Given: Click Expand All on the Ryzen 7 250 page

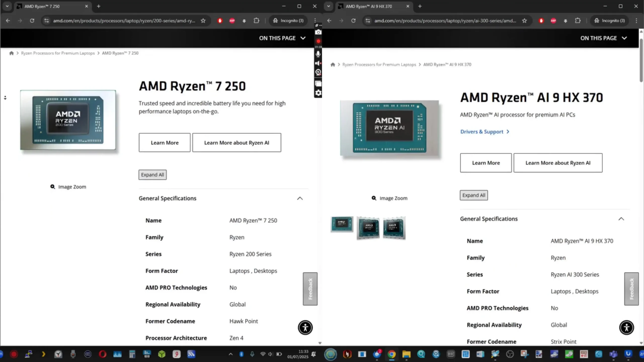Looking at the screenshot, I should pyautogui.click(x=152, y=175).
